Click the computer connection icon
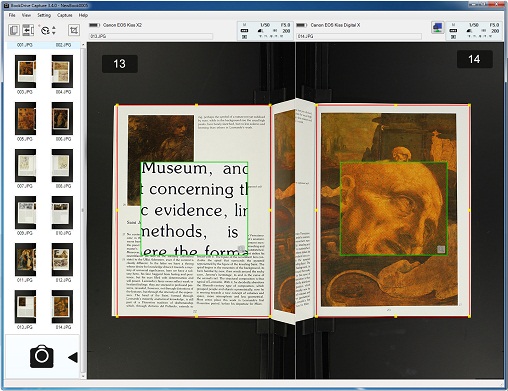508x391 pixels. click(x=437, y=27)
